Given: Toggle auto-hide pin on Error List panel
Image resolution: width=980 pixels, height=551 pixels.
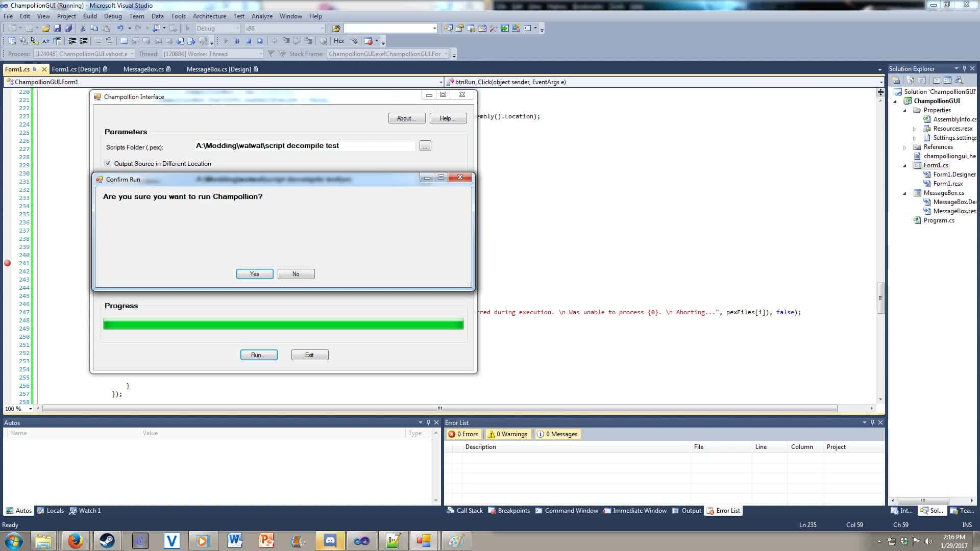Looking at the screenshot, I should point(872,422).
